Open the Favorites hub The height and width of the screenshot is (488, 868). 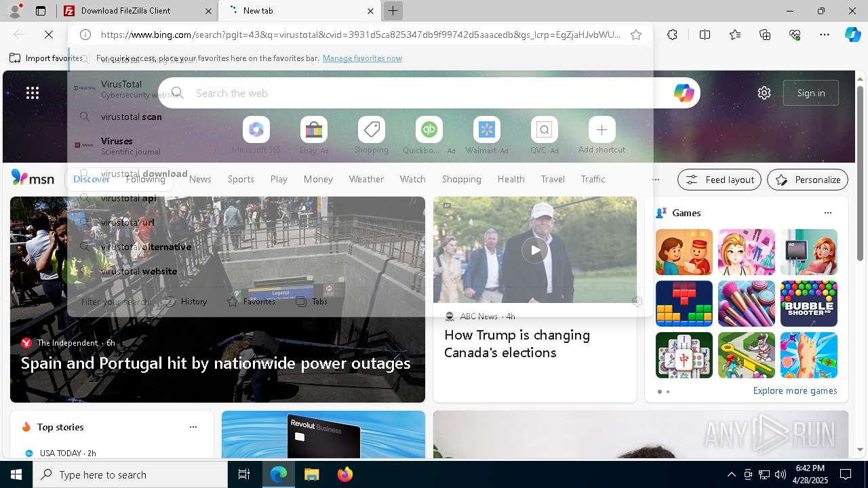735,35
